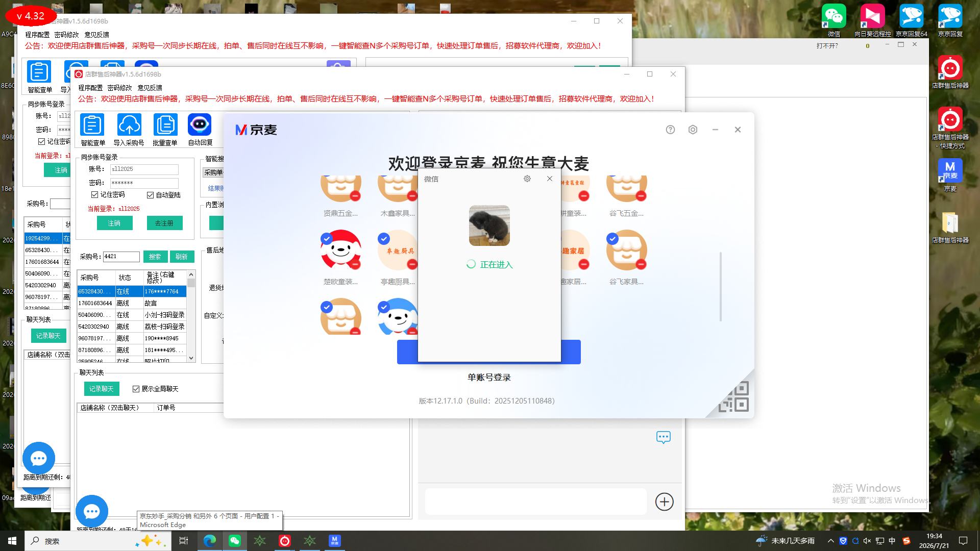Open 店群售后神器-快捷方式 desktop icon
Image resolution: width=980 pixels, height=551 pixels.
[x=950, y=128]
